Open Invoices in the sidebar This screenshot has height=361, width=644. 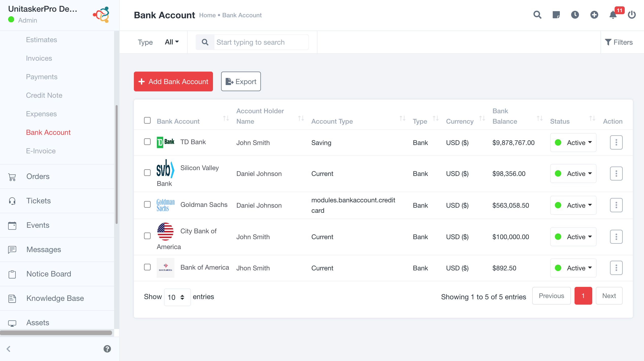pos(39,58)
